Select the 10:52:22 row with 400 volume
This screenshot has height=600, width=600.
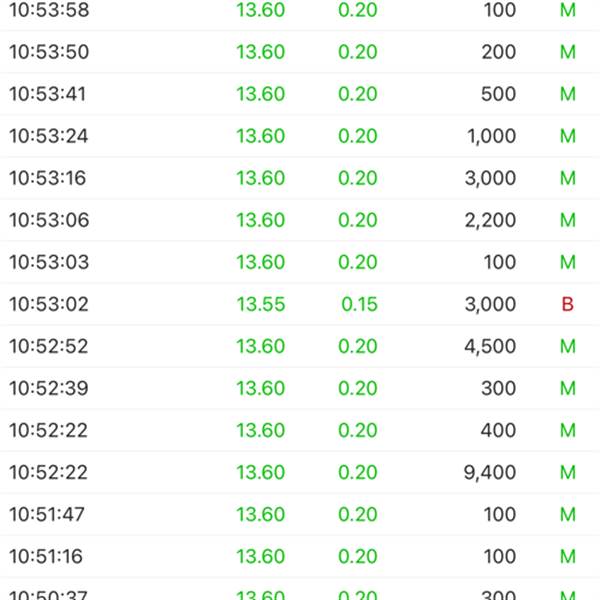[300, 430]
